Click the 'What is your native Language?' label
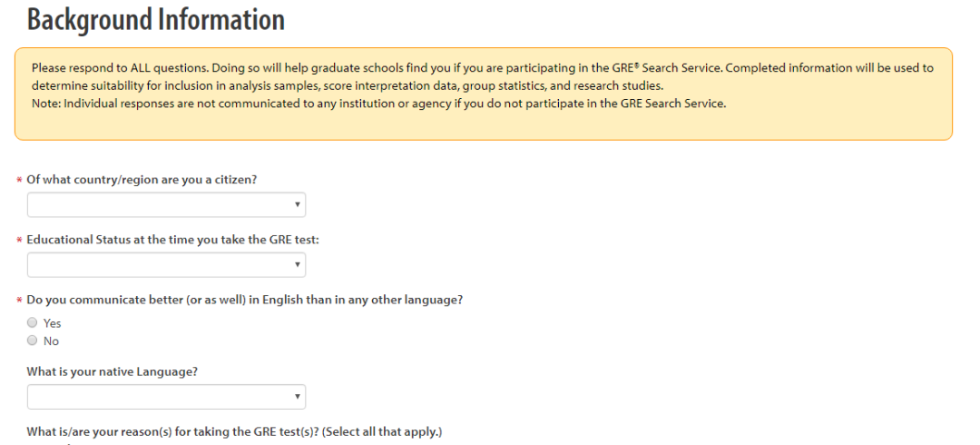The image size is (980, 445). click(113, 371)
